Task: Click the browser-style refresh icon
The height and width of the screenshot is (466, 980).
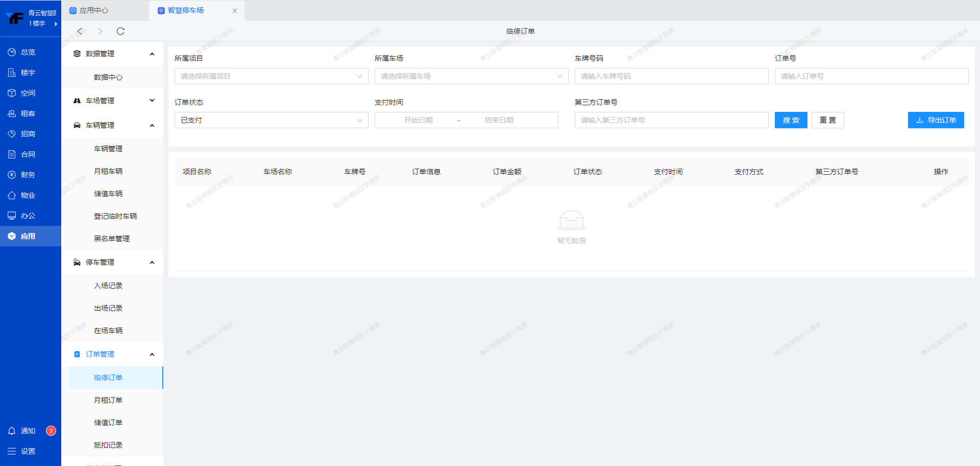Action: tap(120, 31)
